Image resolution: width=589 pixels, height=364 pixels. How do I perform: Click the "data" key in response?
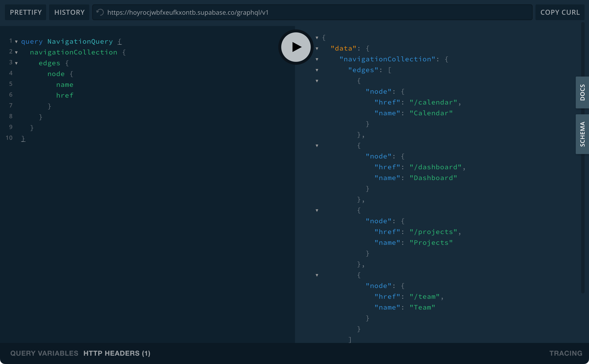(x=343, y=48)
